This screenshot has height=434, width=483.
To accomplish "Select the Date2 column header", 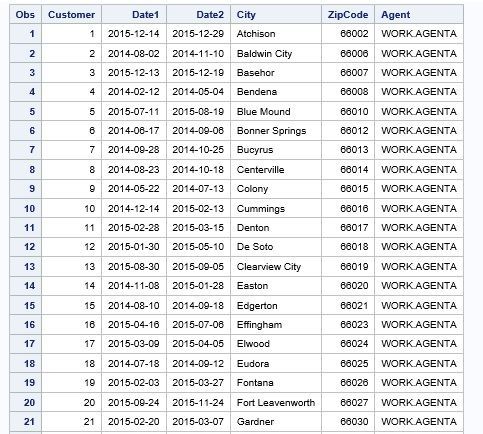I will (198, 15).
